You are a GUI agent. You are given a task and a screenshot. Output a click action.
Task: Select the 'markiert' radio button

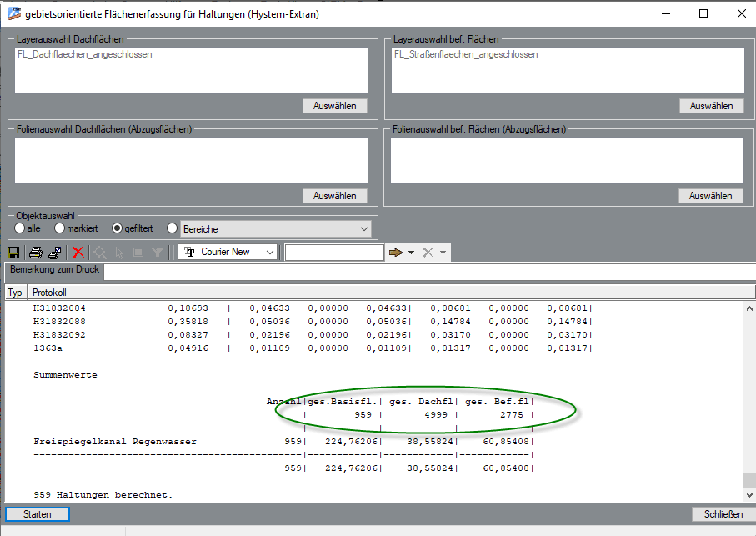pos(59,228)
